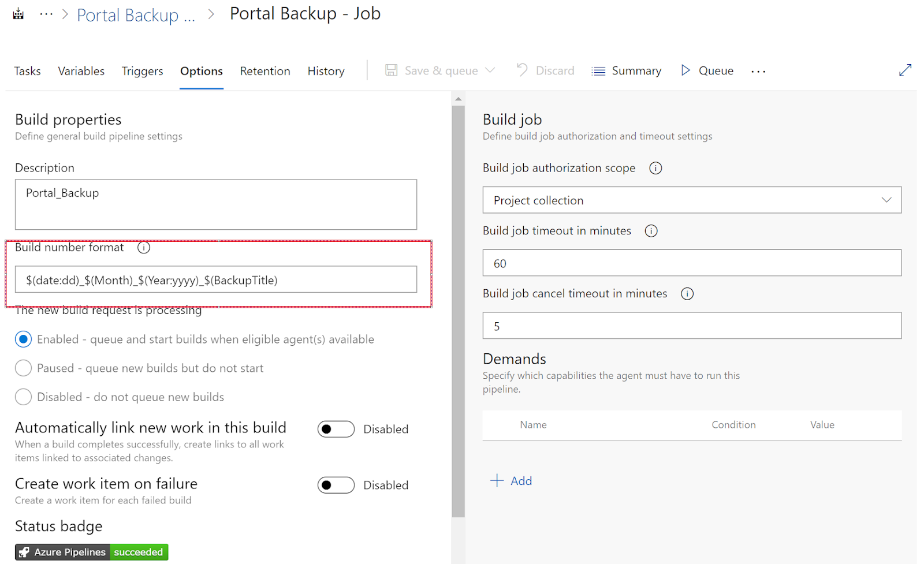924x564 pixels.
Task: Add a new demand
Action: click(x=511, y=481)
